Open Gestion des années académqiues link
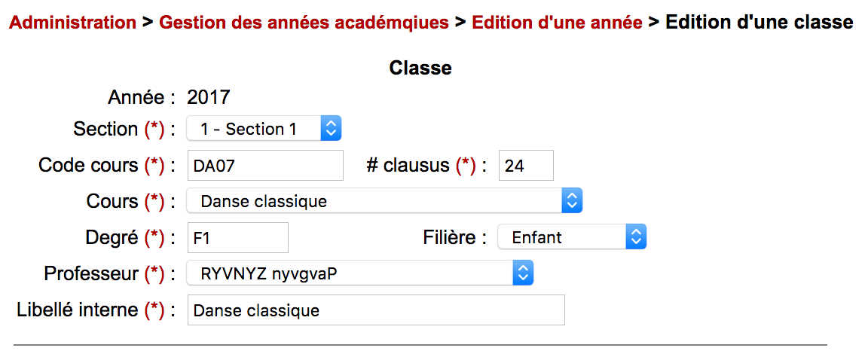Screen dimensions: 868x354 tap(304, 23)
